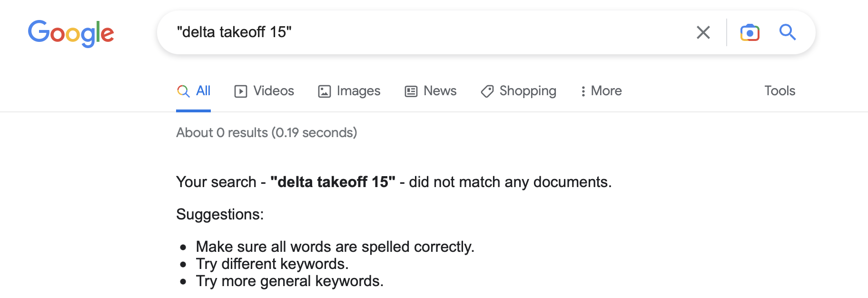The image size is (868, 298).
Task: Click the bold "delta takeoff 15" query text
Action: click(333, 182)
